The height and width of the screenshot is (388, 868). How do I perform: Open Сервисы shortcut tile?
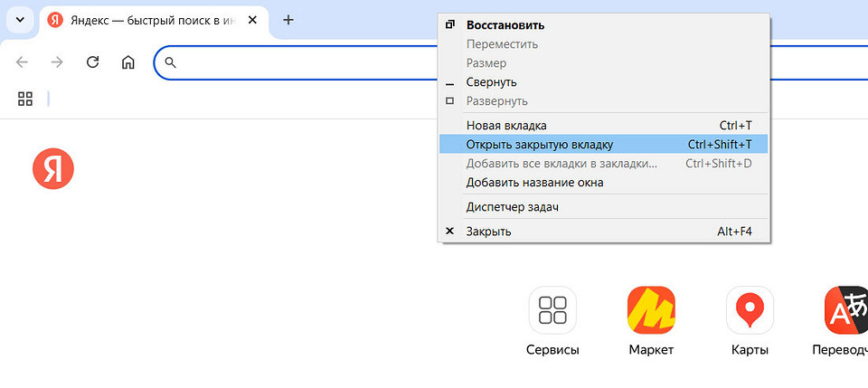pyautogui.click(x=552, y=311)
